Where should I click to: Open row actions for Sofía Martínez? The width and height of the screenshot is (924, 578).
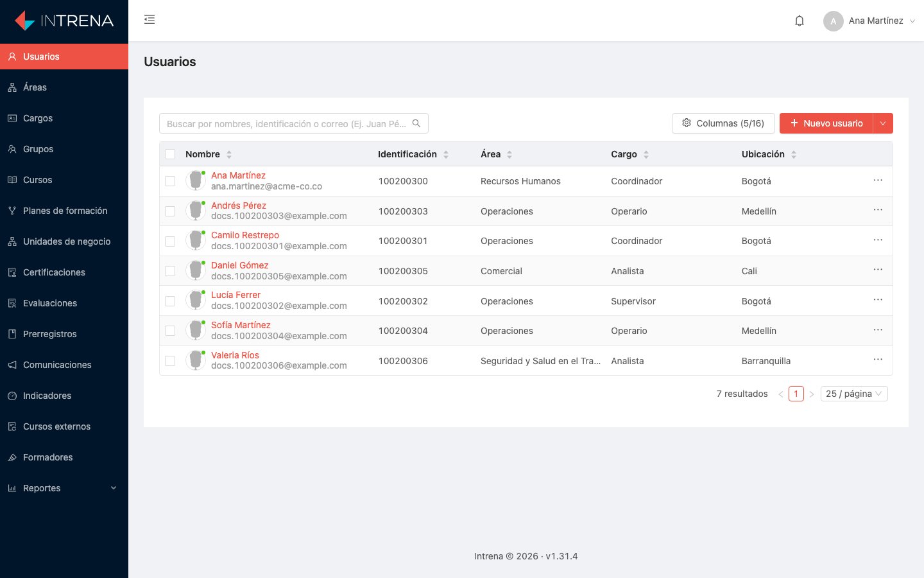click(x=878, y=330)
